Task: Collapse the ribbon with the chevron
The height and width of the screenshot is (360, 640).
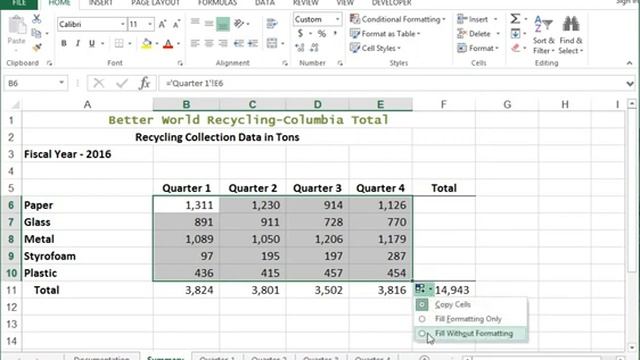Action: click(629, 63)
